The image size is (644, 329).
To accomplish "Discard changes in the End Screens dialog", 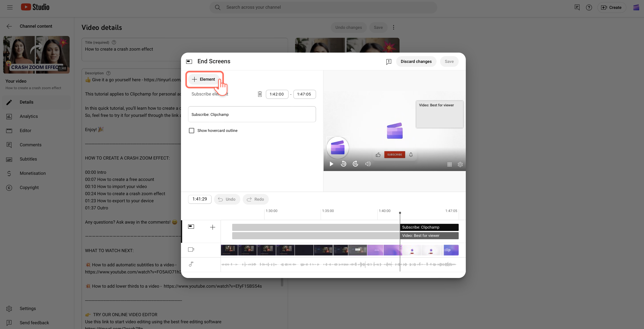I will (416, 61).
